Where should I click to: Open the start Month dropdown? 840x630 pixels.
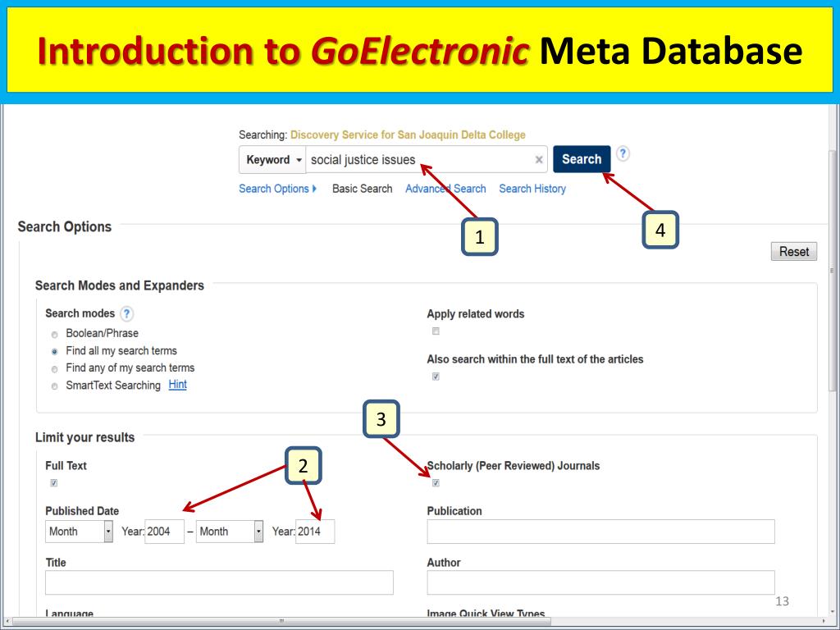[x=79, y=532]
